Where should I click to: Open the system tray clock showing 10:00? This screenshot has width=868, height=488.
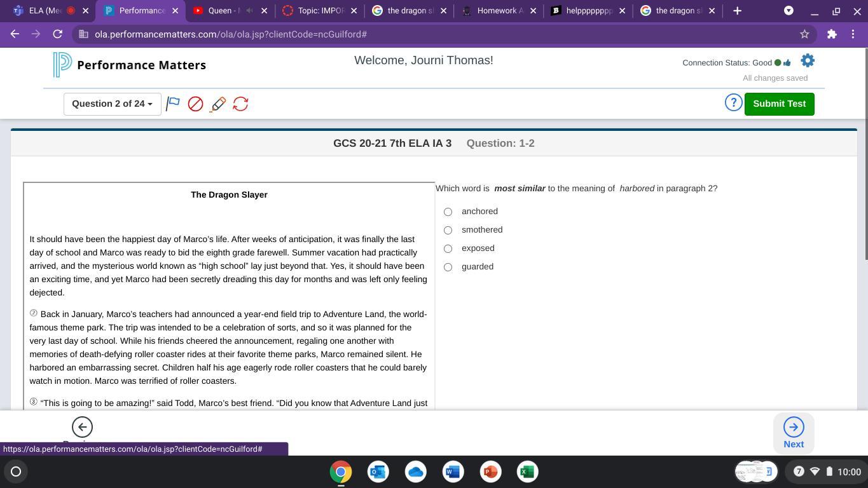(x=849, y=471)
